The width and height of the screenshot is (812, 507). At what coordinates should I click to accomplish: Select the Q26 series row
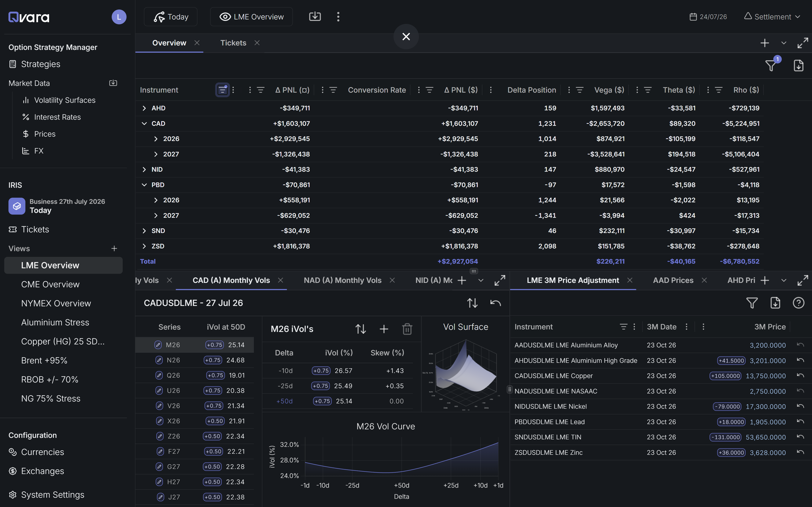(195, 375)
